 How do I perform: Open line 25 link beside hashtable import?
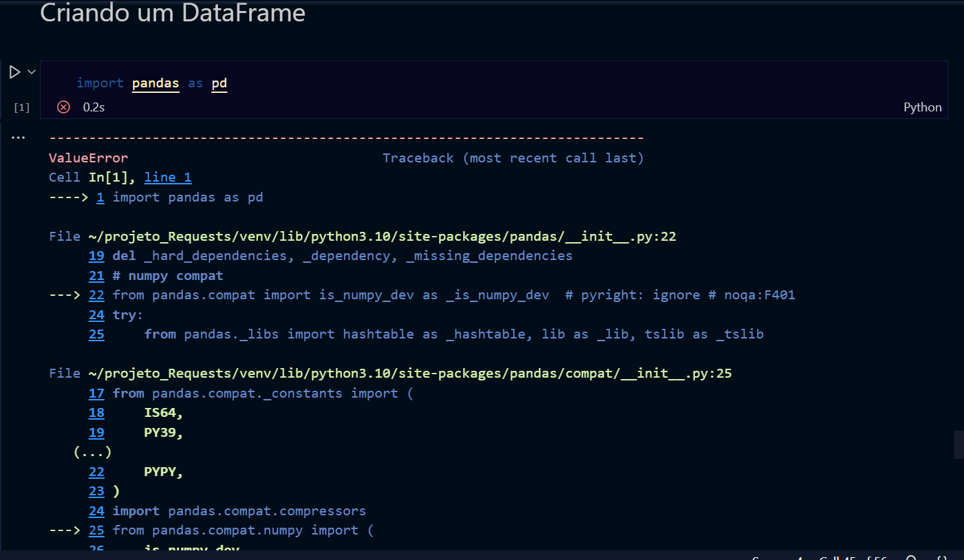pyautogui.click(x=96, y=334)
